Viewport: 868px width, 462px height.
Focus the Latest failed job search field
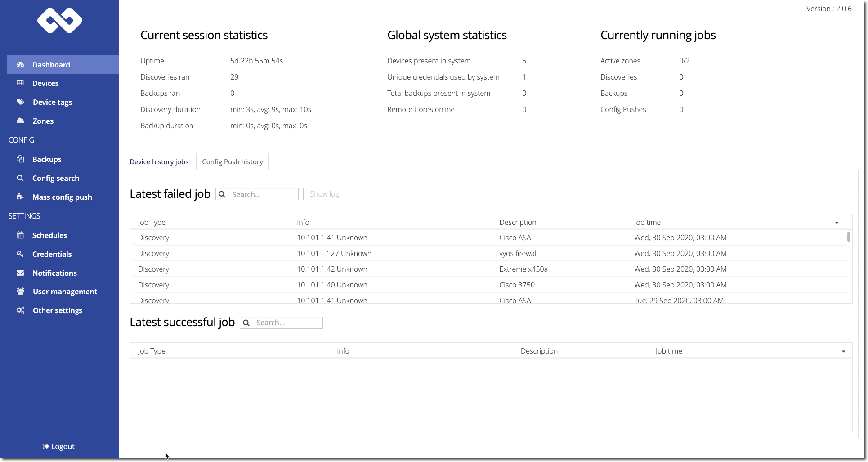tap(263, 194)
